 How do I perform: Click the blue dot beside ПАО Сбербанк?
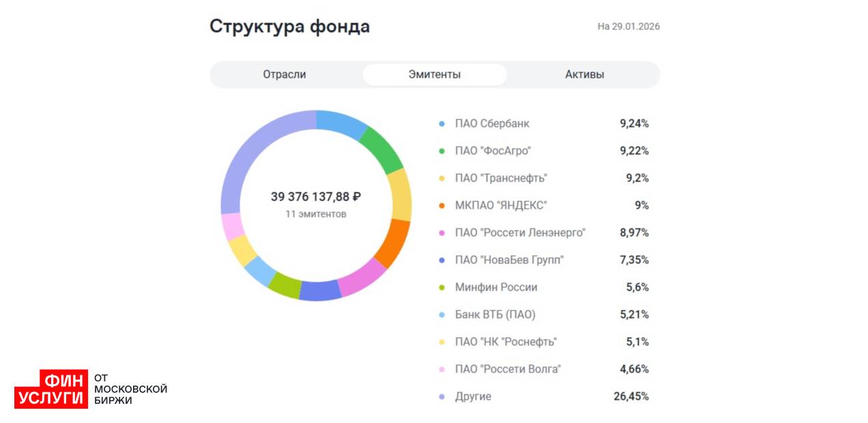coord(442,124)
